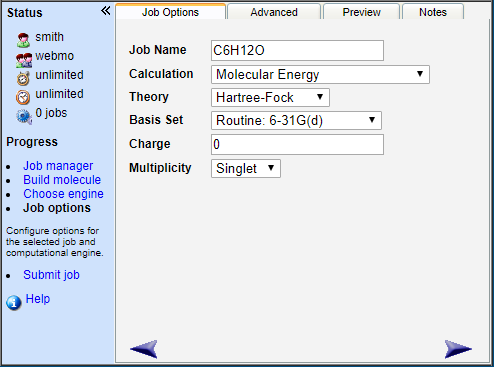The width and height of the screenshot is (494, 367).
Task: Open the Job manager link
Action: tap(58, 166)
